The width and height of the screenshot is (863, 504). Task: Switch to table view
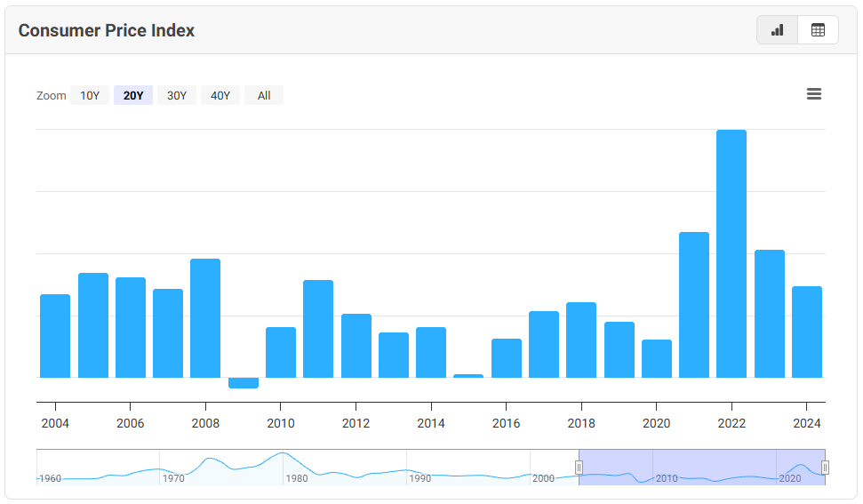pyautogui.click(x=818, y=30)
